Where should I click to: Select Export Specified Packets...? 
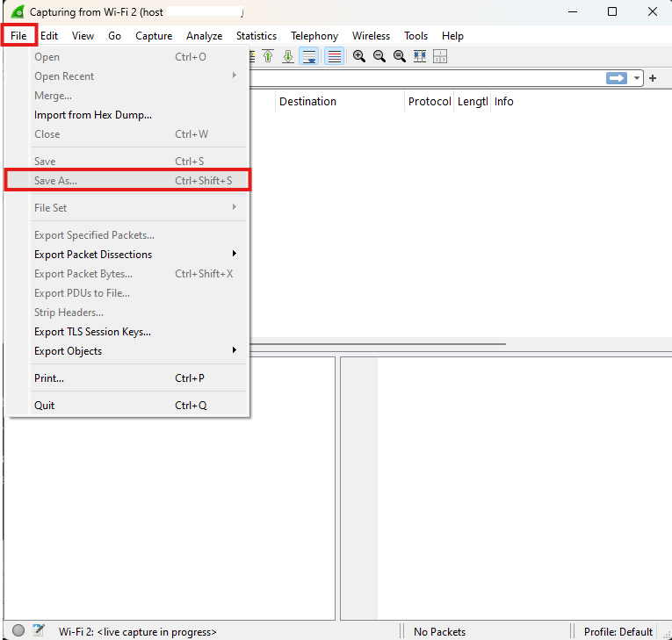[x=126, y=235]
